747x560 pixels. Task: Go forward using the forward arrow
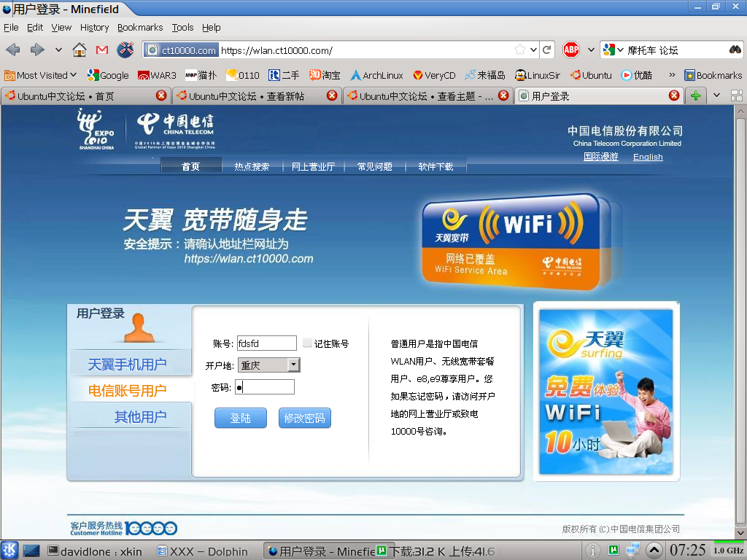(37, 50)
